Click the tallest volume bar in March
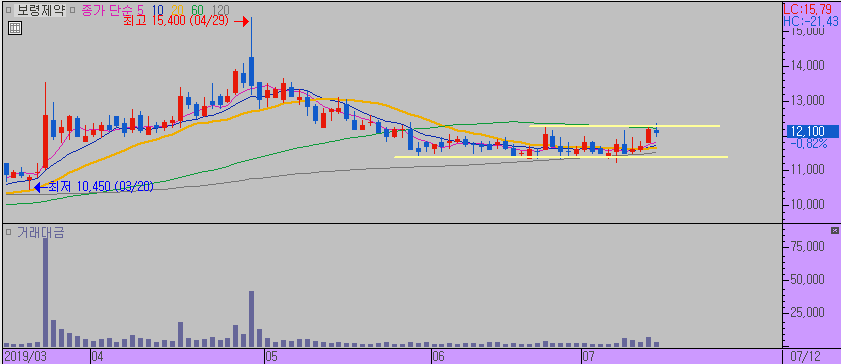 46,292
